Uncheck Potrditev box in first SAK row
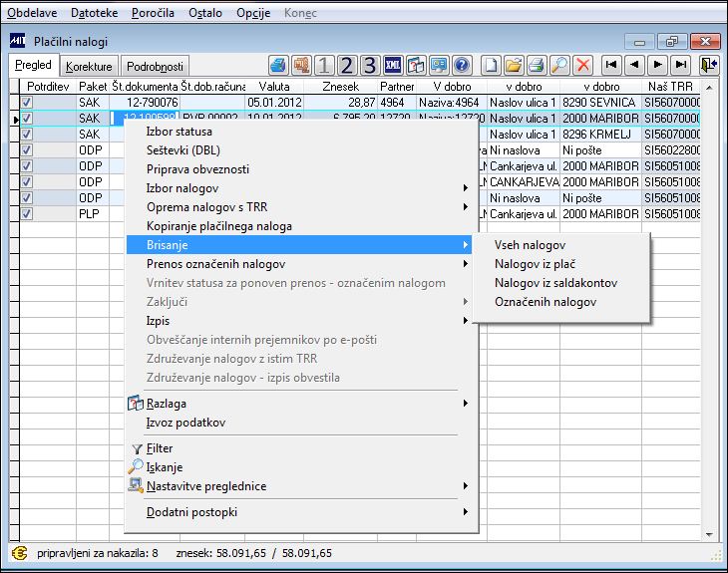Image resolution: width=728 pixels, height=573 pixels. (27, 102)
